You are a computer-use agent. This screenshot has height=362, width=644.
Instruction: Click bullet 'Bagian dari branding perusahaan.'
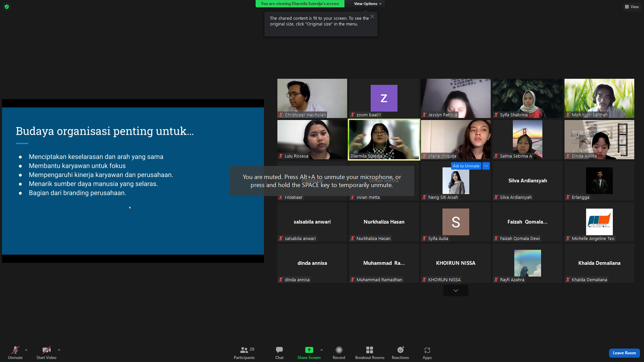pos(77,193)
